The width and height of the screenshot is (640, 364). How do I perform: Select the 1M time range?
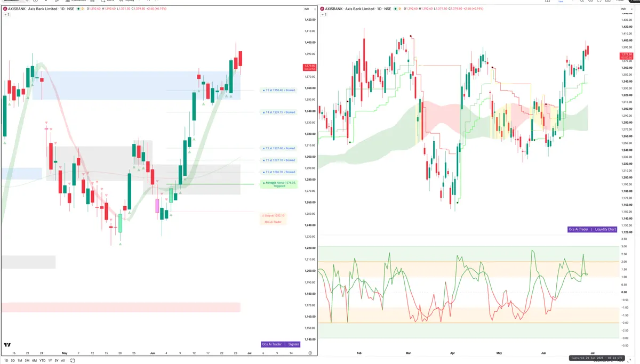click(x=20, y=361)
